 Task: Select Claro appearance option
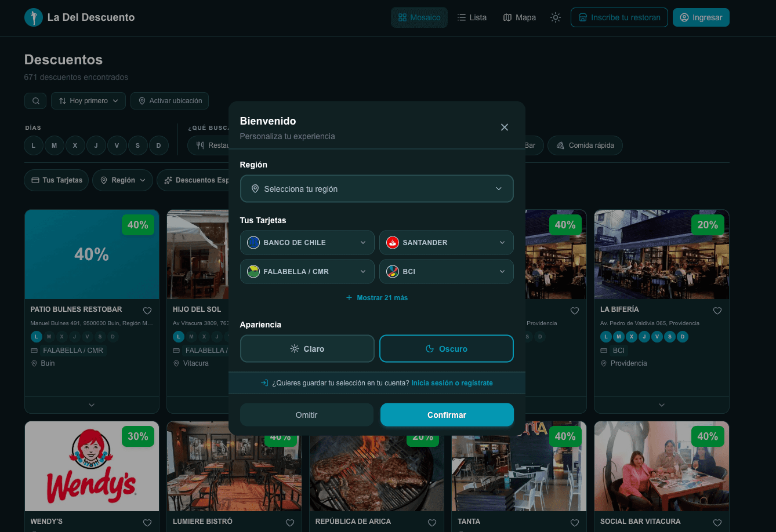click(x=307, y=349)
